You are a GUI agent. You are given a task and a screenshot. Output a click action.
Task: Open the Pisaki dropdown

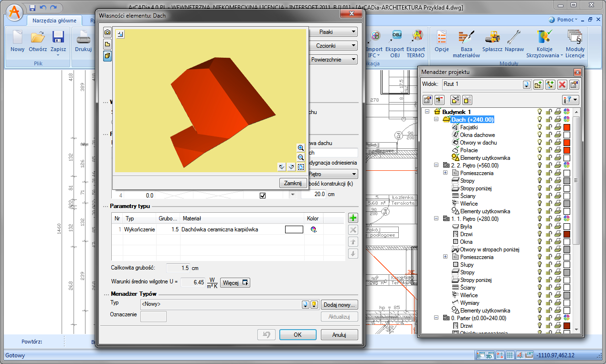point(333,32)
